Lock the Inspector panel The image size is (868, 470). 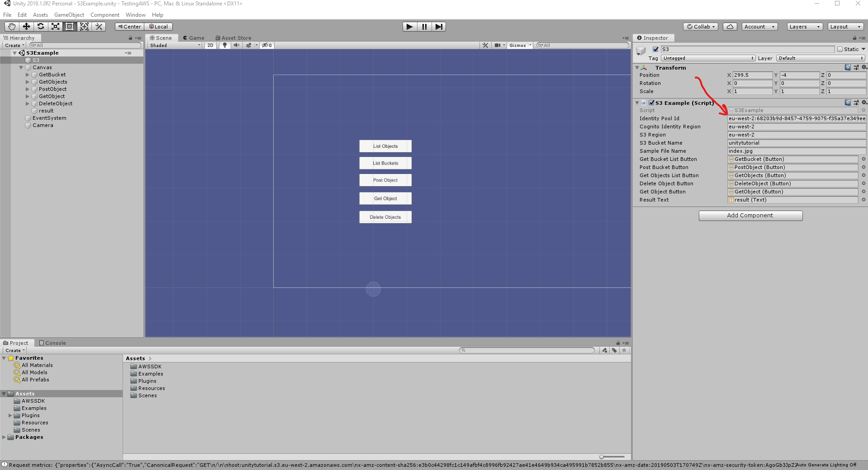pyautogui.click(x=854, y=38)
